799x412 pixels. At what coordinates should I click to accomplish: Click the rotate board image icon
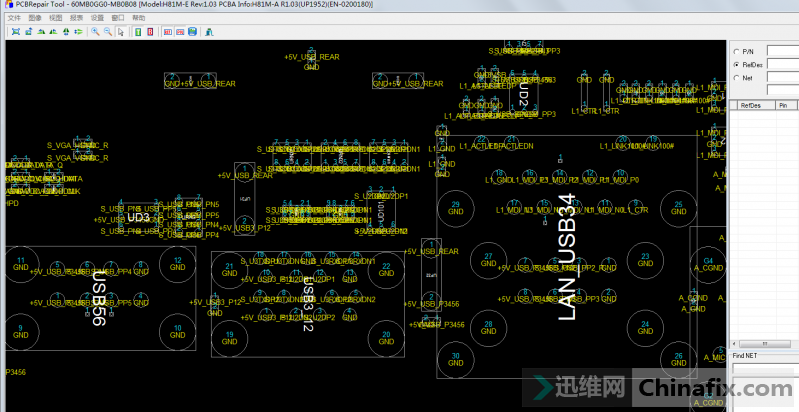[x=29, y=32]
